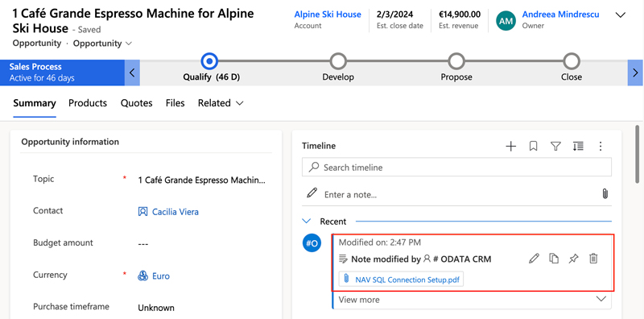Click the Qualify (46 D) stage label

pos(212,77)
